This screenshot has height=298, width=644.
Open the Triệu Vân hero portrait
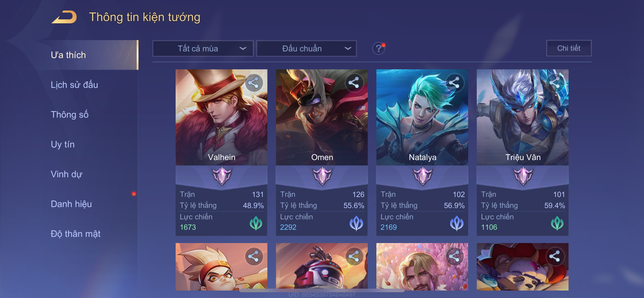523,117
